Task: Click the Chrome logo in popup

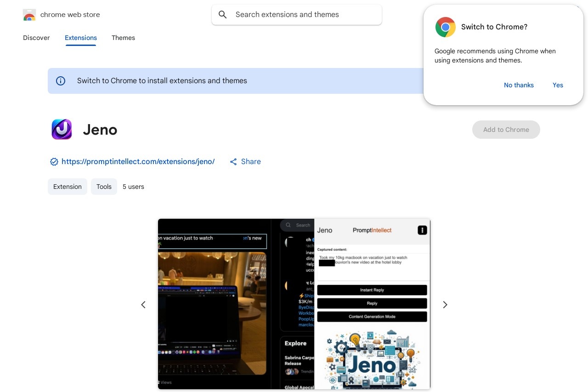Action: (x=446, y=27)
